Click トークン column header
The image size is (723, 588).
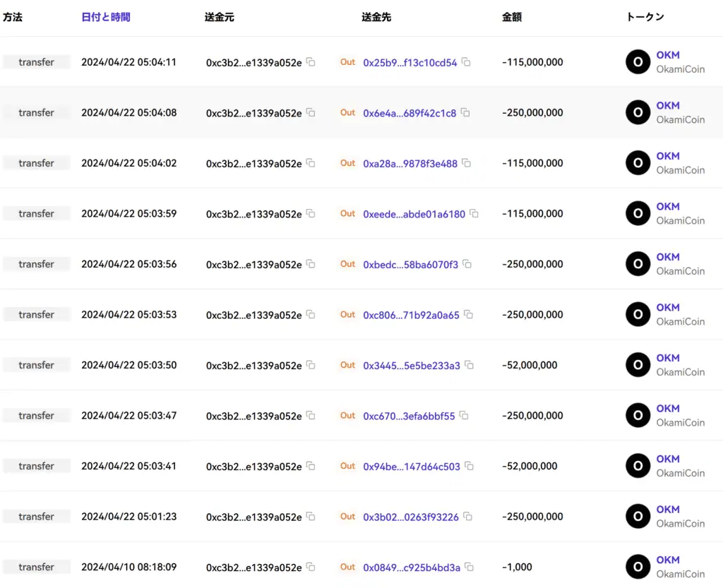(x=645, y=17)
